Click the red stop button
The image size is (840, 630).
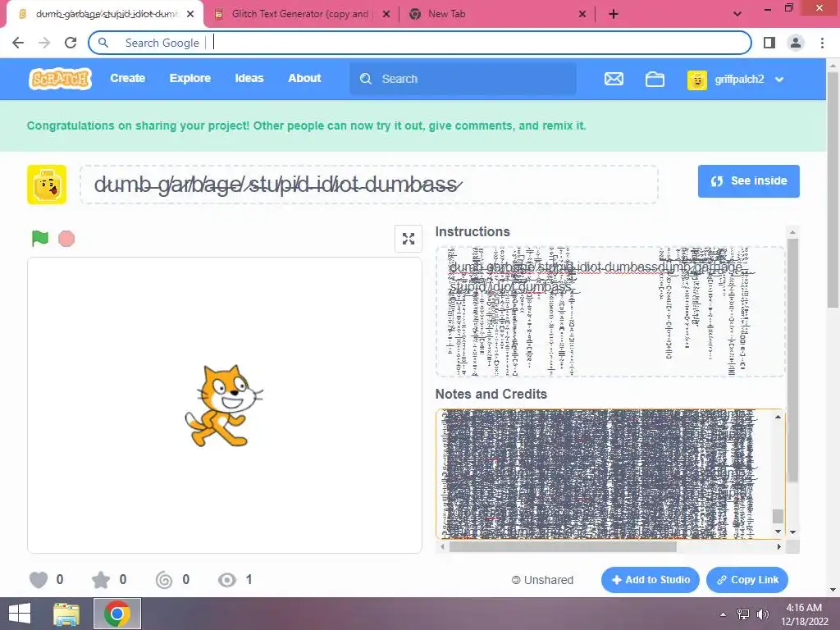[66, 239]
